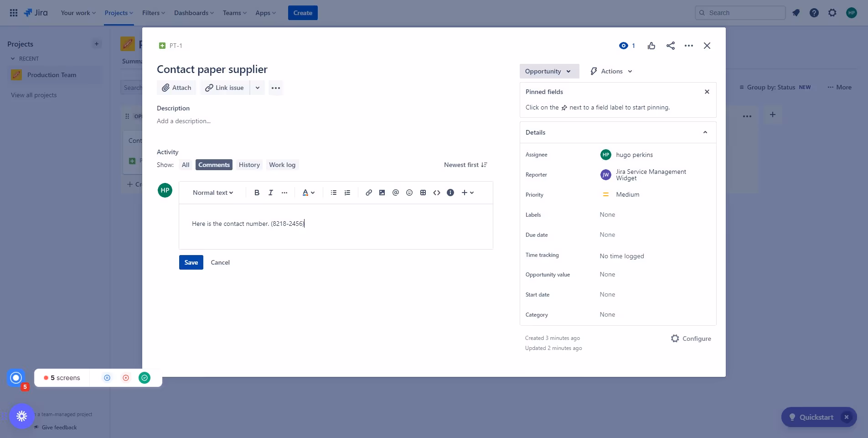
Task: Share this issue using the share icon
Action: click(x=671, y=46)
